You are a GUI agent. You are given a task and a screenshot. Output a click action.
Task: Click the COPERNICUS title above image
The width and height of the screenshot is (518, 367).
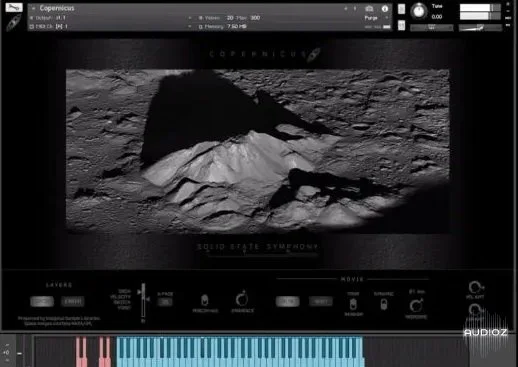coord(258,54)
